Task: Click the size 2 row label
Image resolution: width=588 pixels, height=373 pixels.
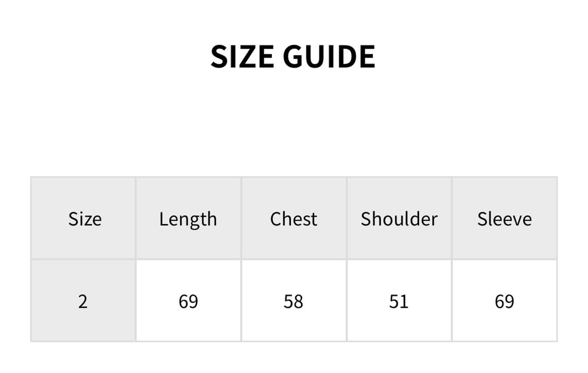Action: [x=83, y=301]
